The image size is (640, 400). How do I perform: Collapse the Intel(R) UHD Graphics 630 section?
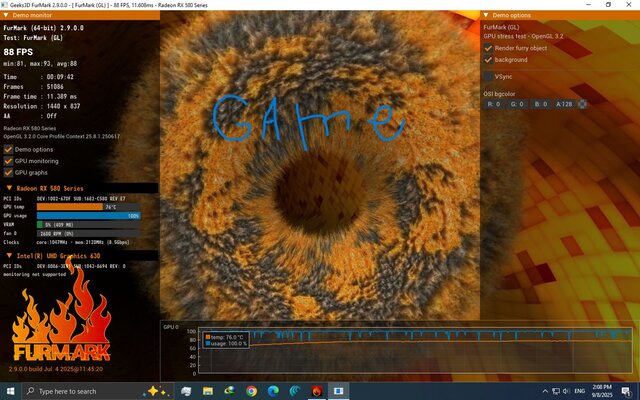tap(9, 256)
